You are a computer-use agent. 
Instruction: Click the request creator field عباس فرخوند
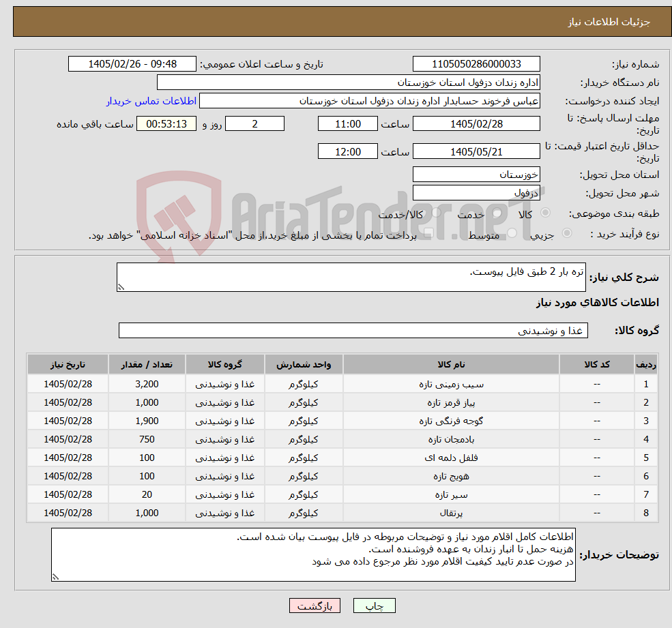click(x=369, y=101)
